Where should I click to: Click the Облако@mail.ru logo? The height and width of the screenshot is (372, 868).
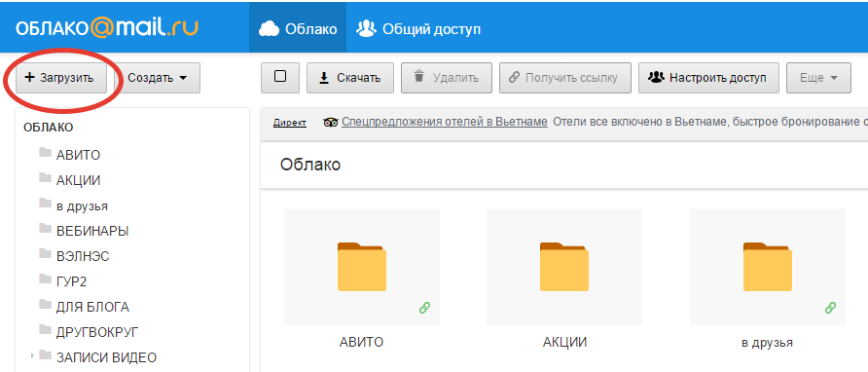[106, 27]
